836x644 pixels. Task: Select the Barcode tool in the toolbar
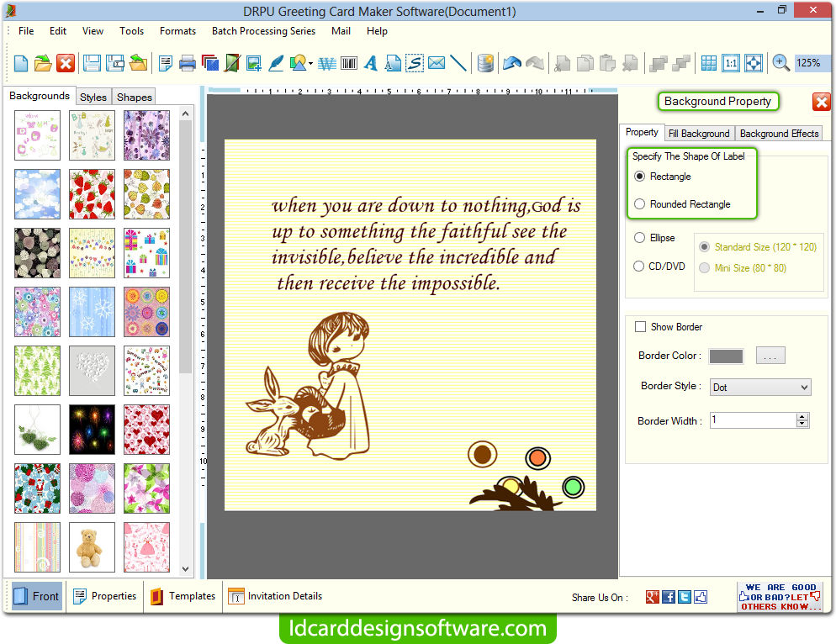click(348, 62)
